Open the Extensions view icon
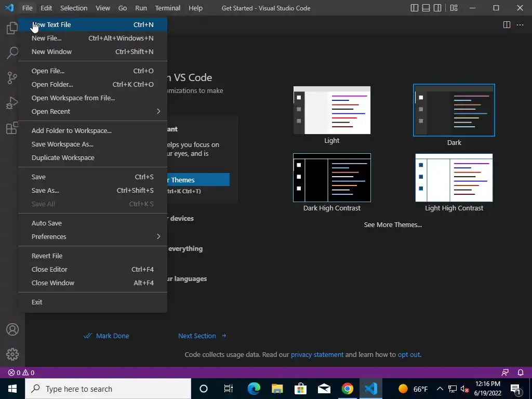The height and width of the screenshot is (399, 532). tap(12, 128)
